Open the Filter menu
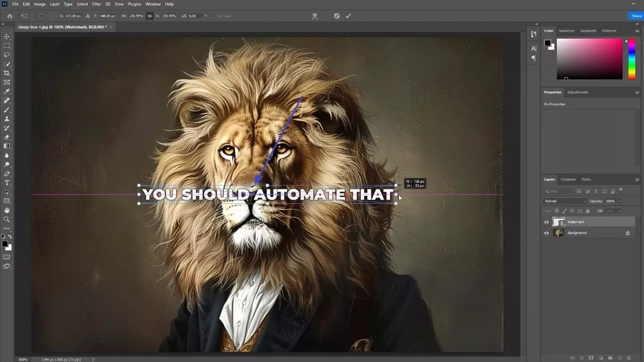This screenshot has height=362, width=644. 96,4
